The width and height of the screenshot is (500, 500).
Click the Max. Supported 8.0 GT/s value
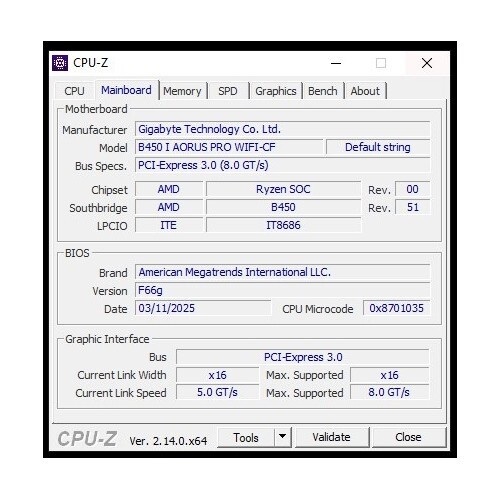point(390,393)
